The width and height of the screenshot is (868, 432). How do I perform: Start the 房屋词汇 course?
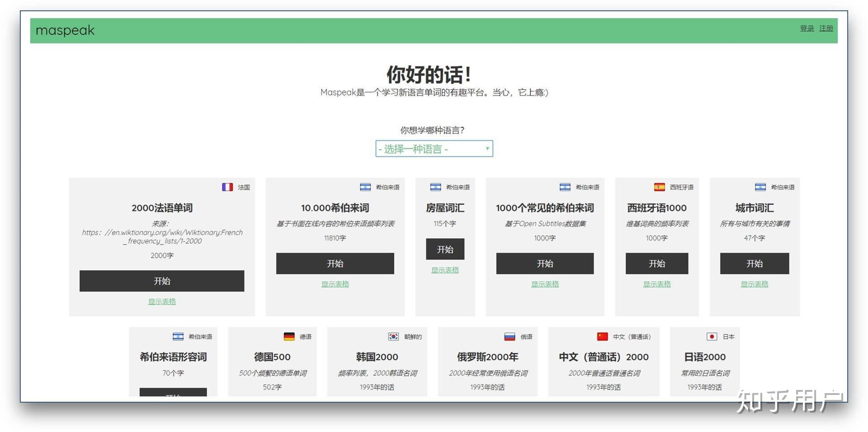point(445,249)
